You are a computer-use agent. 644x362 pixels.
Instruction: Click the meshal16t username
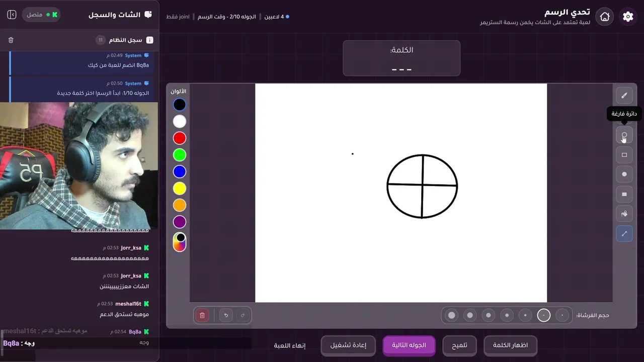(128, 304)
